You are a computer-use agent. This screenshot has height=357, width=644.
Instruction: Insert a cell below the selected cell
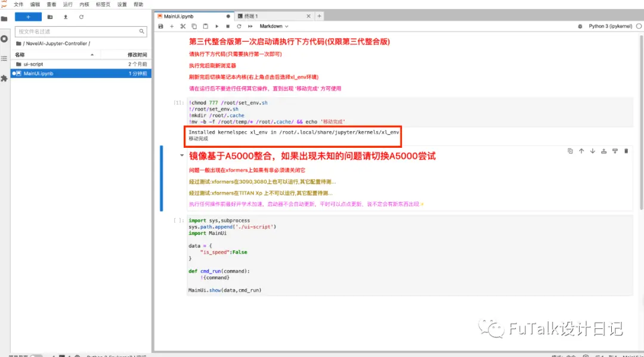tap(615, 151)
